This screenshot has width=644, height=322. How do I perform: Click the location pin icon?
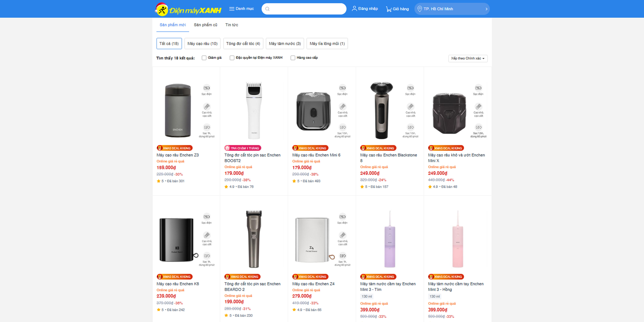tap(419, 9)
